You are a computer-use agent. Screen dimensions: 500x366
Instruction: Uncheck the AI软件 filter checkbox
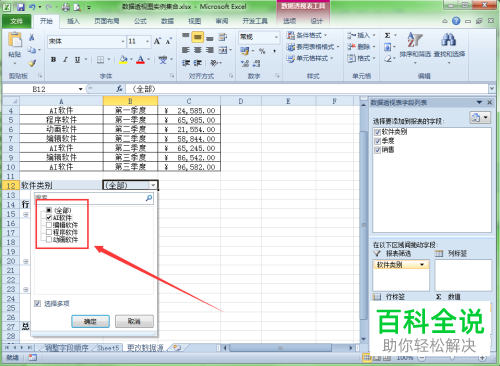[49, 217]
